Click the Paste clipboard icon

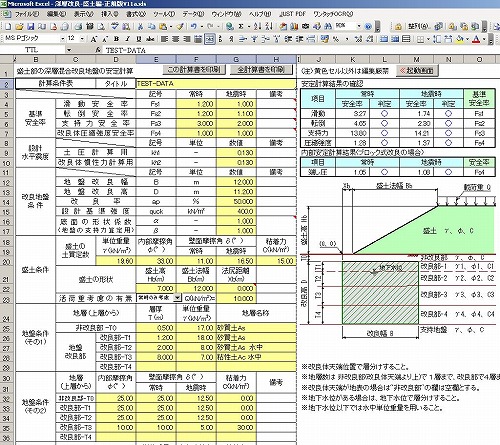tap(162, 26)
